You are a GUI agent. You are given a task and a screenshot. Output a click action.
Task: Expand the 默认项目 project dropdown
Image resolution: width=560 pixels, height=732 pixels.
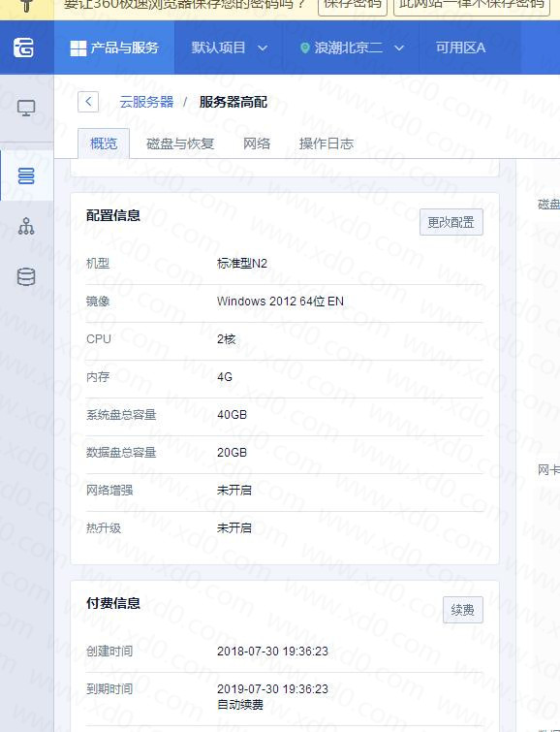coord(229,48)
